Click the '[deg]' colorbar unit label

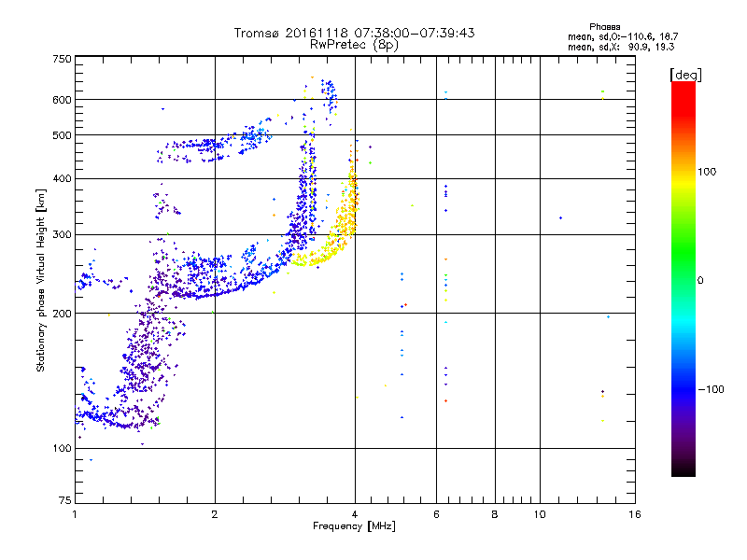(685, 76)
